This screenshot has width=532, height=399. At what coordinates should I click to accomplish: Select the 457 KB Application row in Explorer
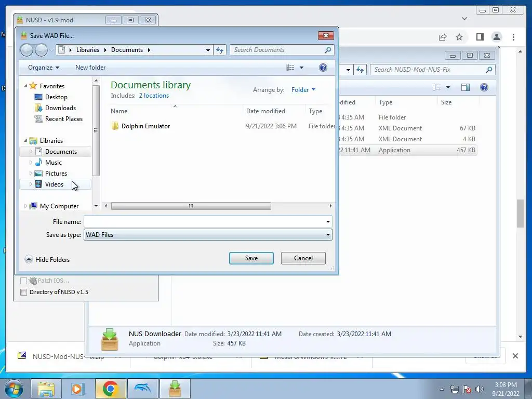click(408, 150)
